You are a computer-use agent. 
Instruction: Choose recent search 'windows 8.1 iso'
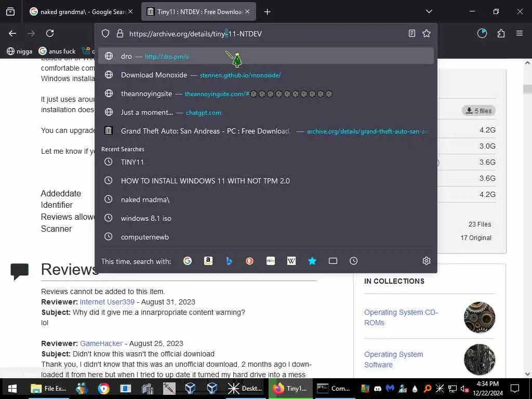[265, 218]
